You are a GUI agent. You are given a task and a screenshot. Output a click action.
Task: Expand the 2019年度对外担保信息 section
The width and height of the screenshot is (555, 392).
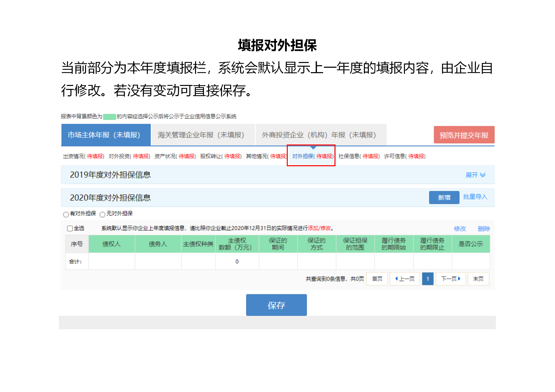[475, 175]
